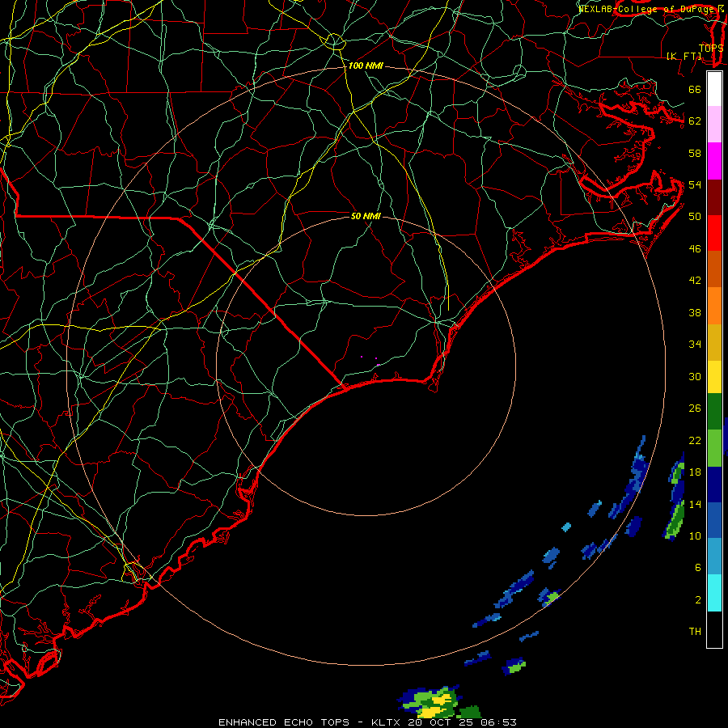Click the 'KLTX' radar site identifier
728x728 pixels.
[x=387, y=722]
